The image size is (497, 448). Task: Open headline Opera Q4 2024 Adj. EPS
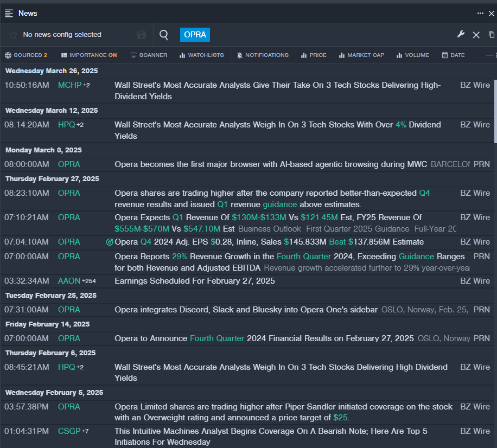point(269,242)
